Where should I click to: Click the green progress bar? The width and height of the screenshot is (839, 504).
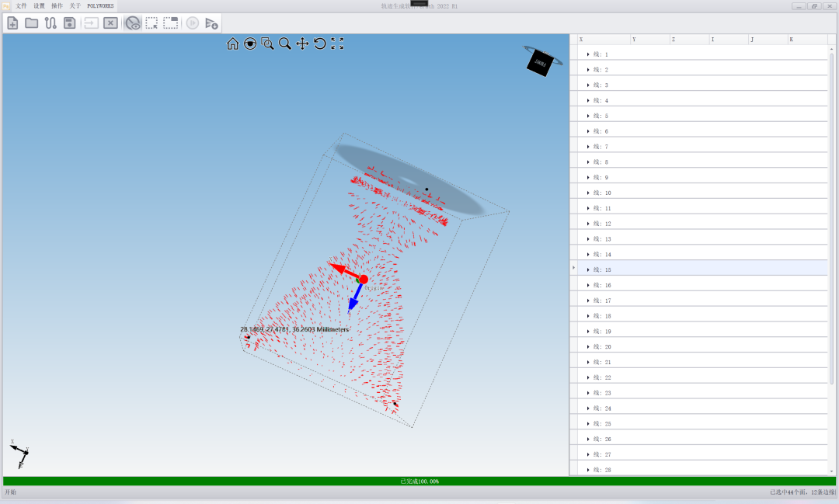419,481
